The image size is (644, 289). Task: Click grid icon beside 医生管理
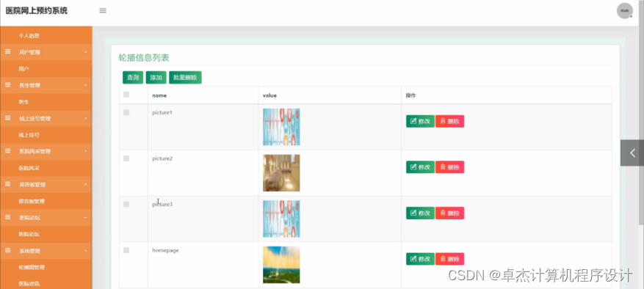[8, 85]
